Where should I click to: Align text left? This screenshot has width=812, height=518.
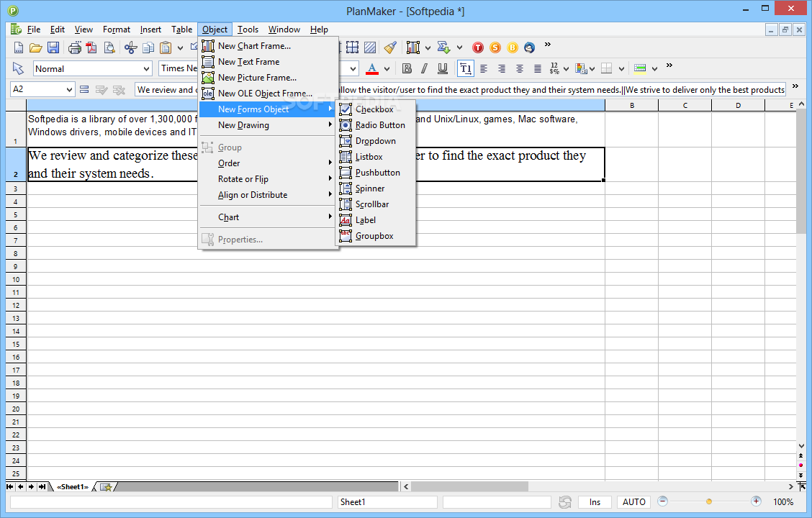pyautogui.click(x=484, y=68)
